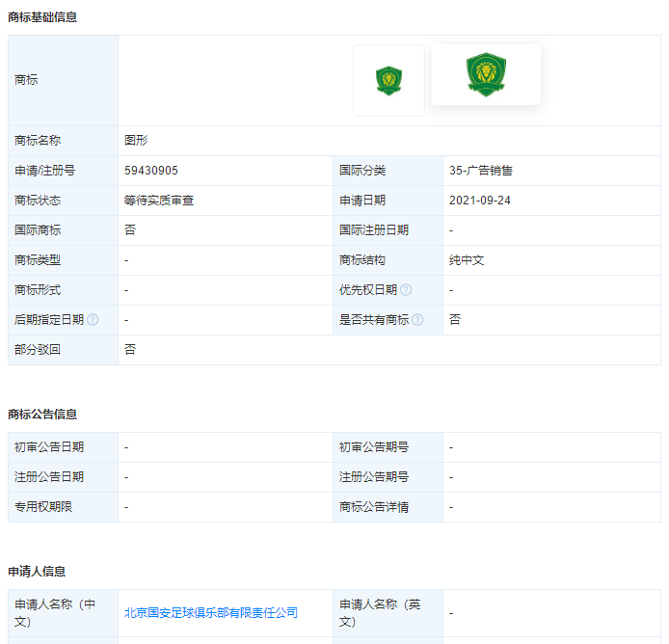Click the 初审公告日期 label cell

click(64, 447)
